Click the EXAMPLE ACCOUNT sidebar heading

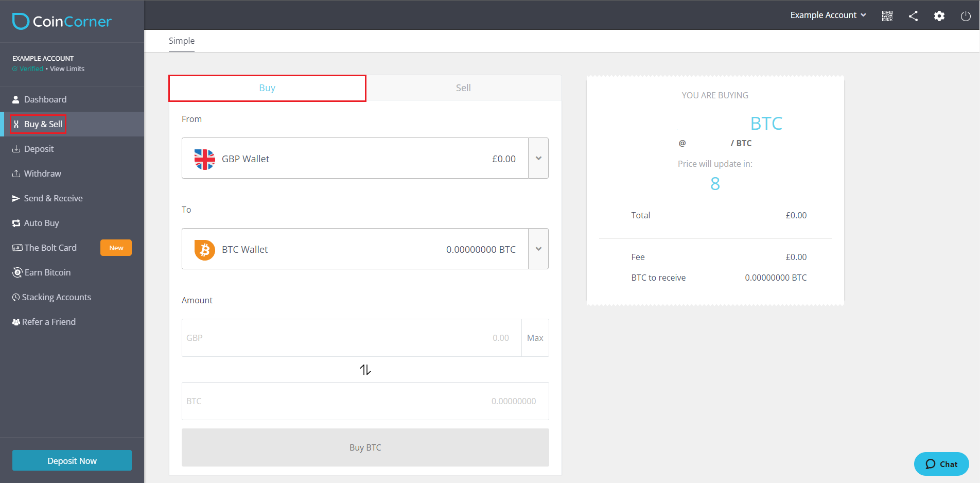click(43, 58)
